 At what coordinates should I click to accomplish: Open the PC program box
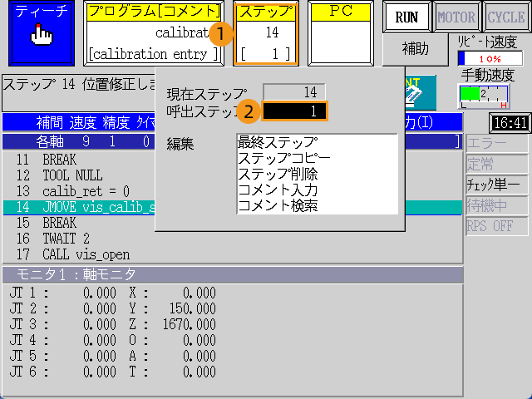click(341, 33)
